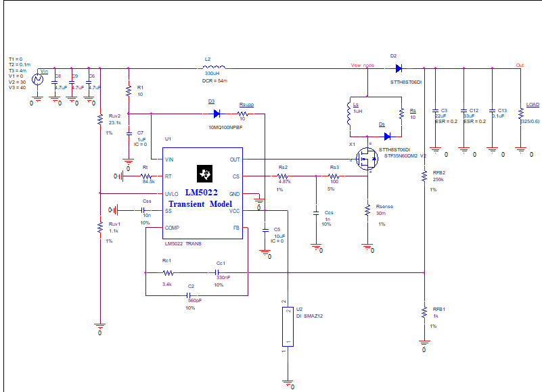Select the C5 capacitor symbol

(x=265, y=230)
